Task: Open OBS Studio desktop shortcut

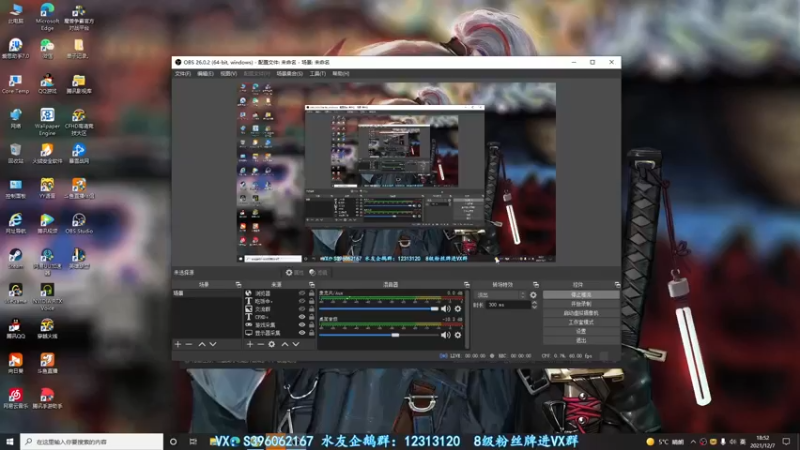Action: (x=79, y=223)
